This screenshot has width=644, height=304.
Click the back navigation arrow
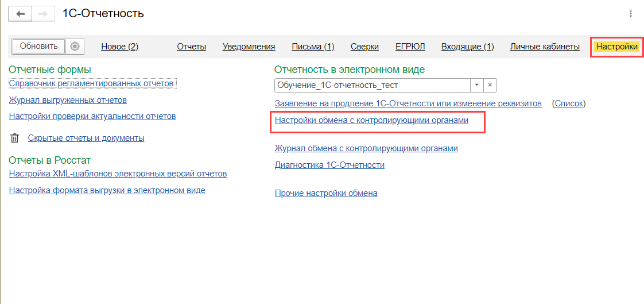point(20,13)
